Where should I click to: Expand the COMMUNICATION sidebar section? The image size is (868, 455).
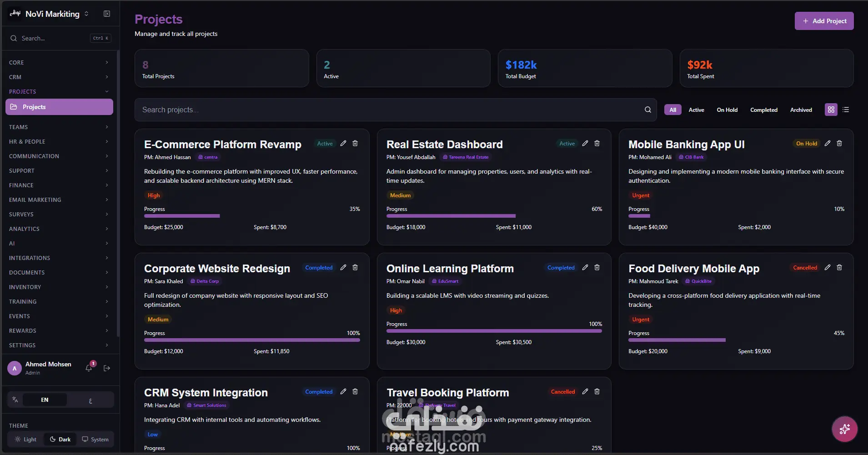pos(59,156)
